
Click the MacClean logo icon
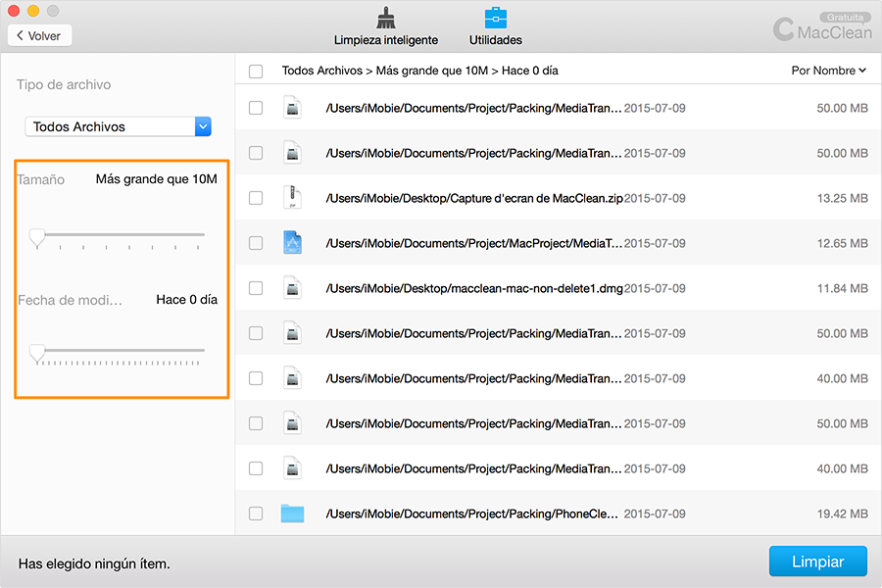783,29
